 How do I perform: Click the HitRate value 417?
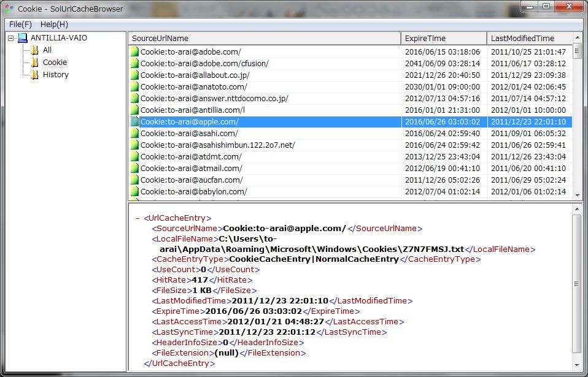coord(200,280)
